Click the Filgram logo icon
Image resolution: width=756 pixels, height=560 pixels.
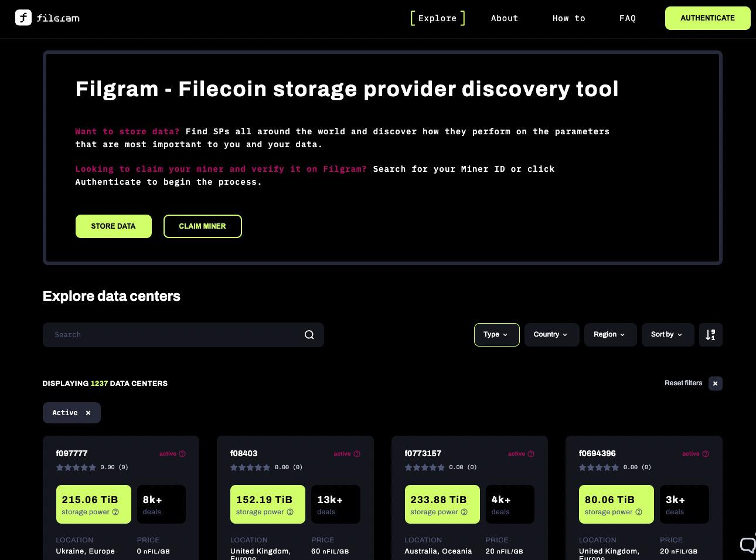tap(23, 18)
